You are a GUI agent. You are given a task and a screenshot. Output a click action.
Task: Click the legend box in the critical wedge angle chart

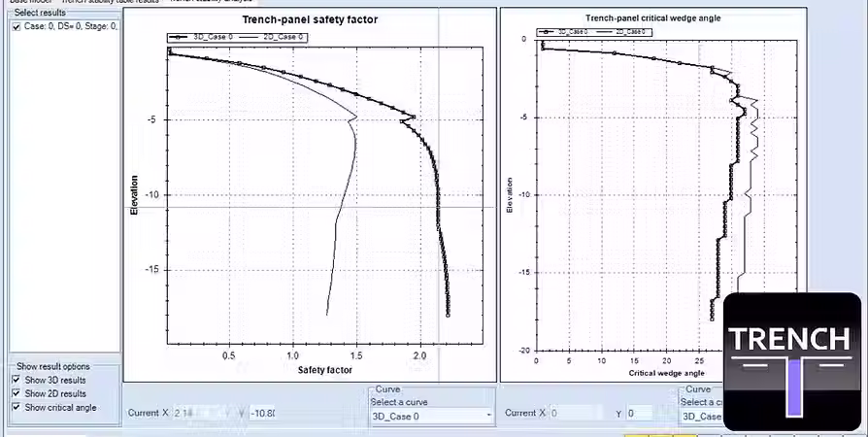tap(594, 32)
